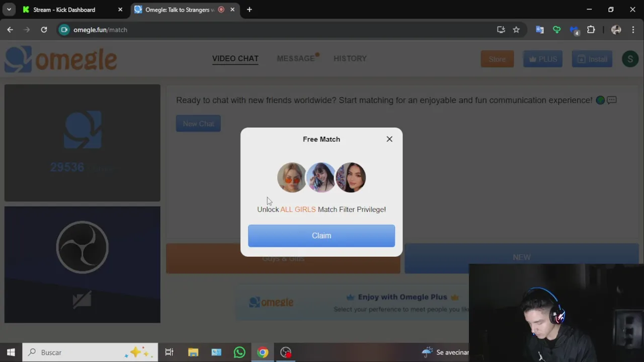
Task: Open WhatsApp from the taskbar
Action: tap(239, 352)
